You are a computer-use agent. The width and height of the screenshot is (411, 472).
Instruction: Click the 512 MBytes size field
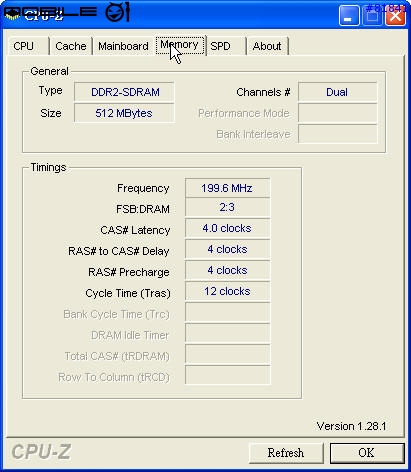(124, 113)
